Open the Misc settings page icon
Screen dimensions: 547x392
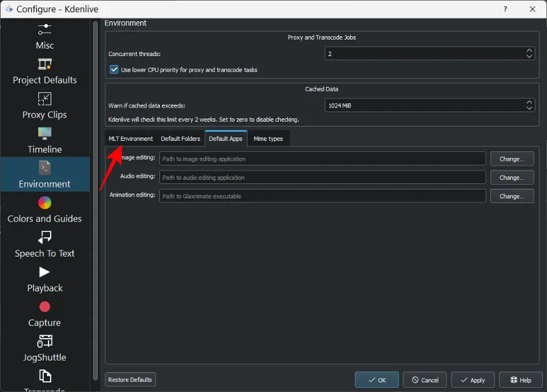coord(44,29)
